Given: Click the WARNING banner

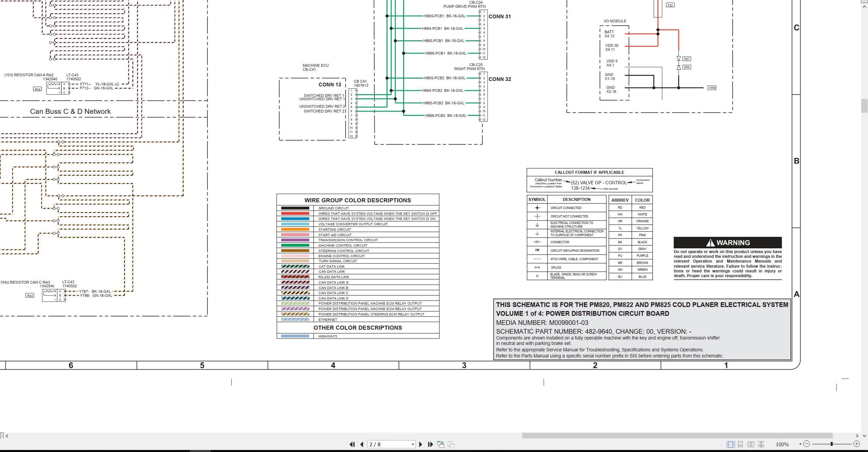Looking at the screenshot, I should coord(728,243).
